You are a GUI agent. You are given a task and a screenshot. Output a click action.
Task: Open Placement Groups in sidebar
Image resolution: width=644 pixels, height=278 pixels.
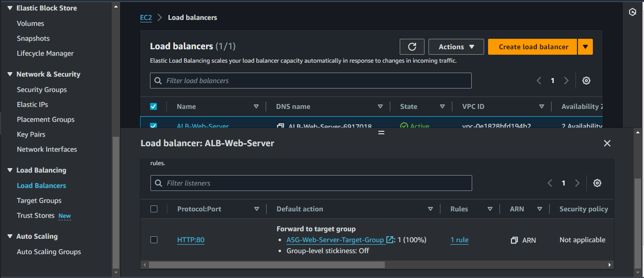tap(46, 119)
